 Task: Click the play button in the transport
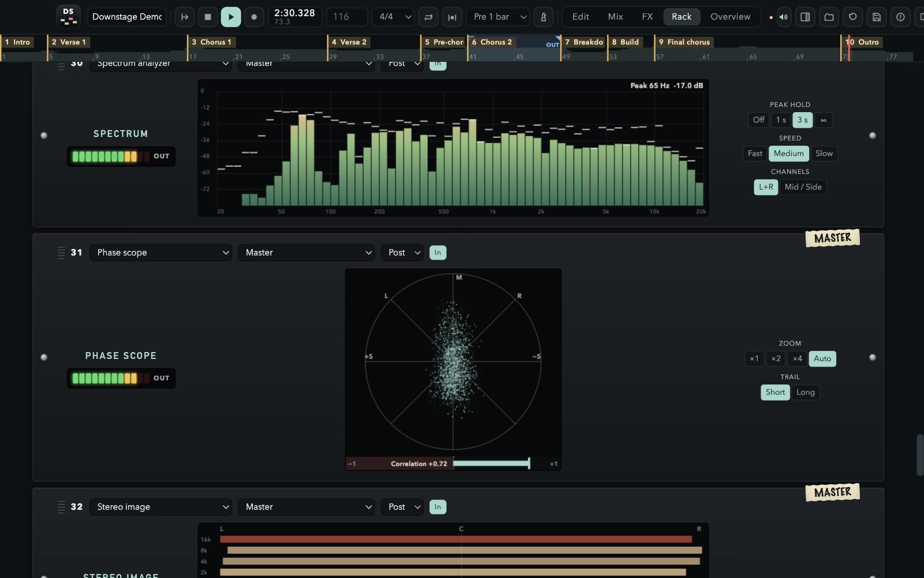point(231,17)
